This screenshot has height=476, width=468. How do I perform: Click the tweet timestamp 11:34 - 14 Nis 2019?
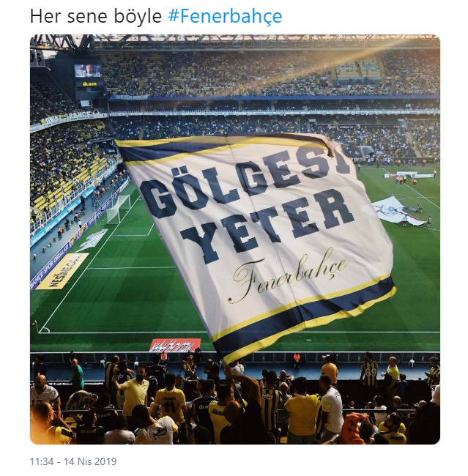pos(73,461)
